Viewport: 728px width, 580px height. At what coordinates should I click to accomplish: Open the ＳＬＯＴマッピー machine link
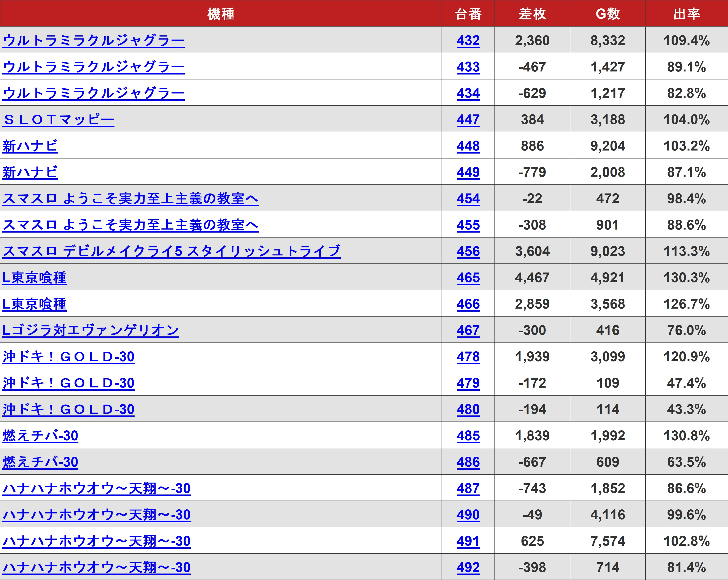pyautogui.click(x=58, y=119)
